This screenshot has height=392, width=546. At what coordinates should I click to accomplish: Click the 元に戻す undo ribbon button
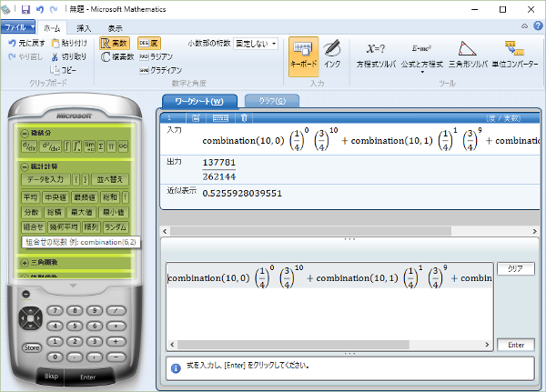26,43
